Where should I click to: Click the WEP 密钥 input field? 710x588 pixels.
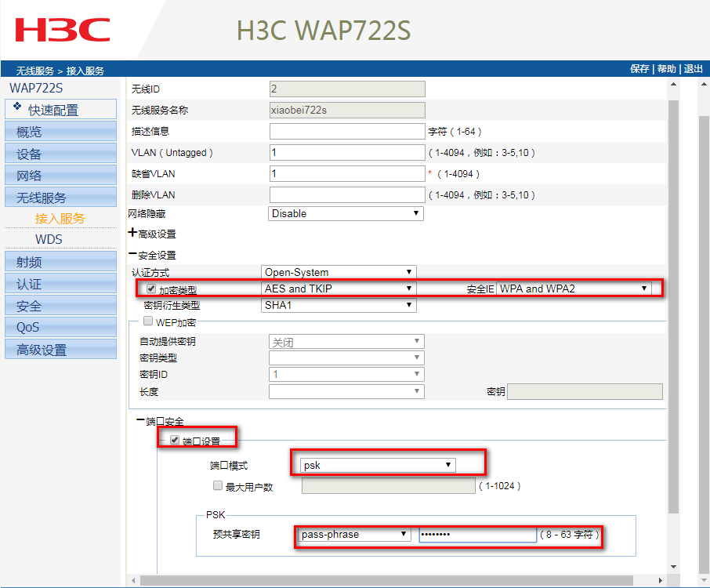point(585,391)
